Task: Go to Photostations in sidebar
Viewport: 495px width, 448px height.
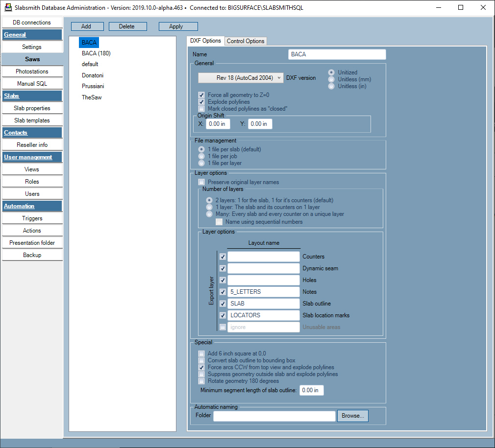Action: [32, 71]
